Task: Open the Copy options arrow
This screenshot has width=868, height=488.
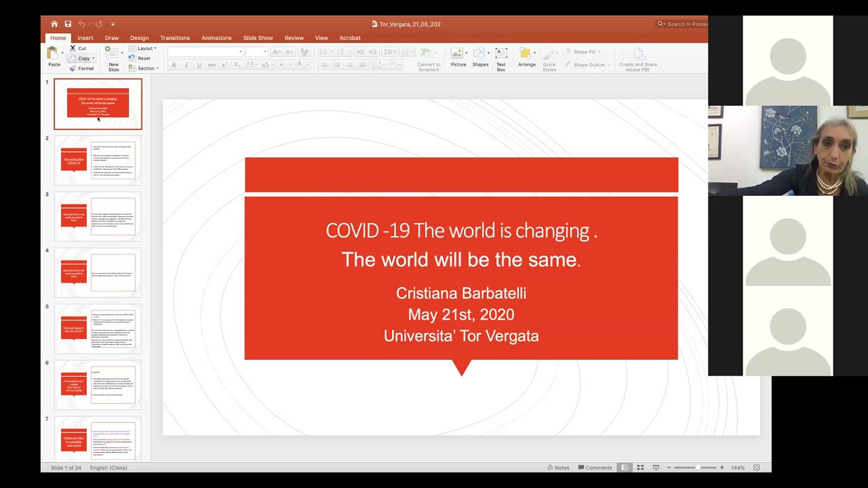Action: (x=93, y=58)
